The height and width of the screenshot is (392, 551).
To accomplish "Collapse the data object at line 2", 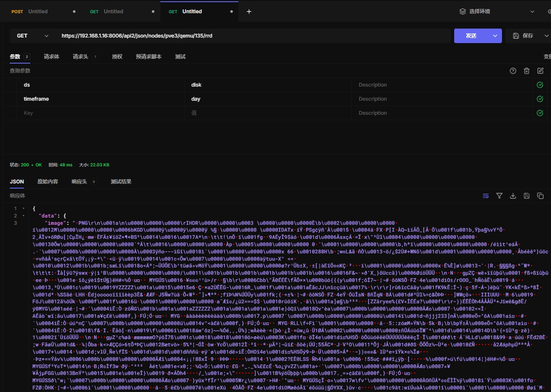I will point(23,216).
